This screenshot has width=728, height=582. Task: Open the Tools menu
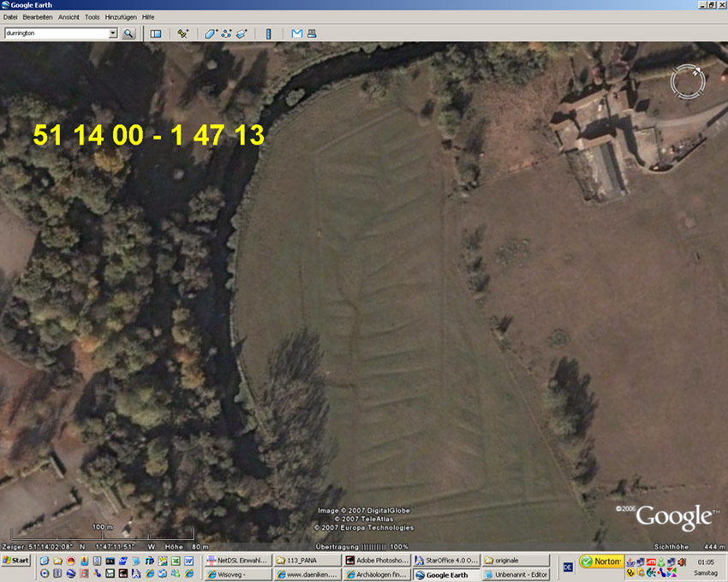tap(92, 17)
